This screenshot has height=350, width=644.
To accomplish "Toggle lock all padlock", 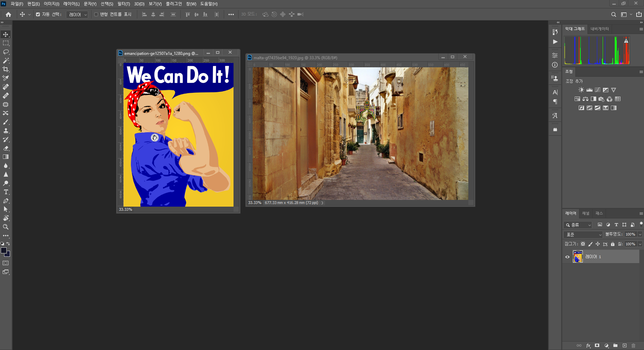I will tap(613, 244).
